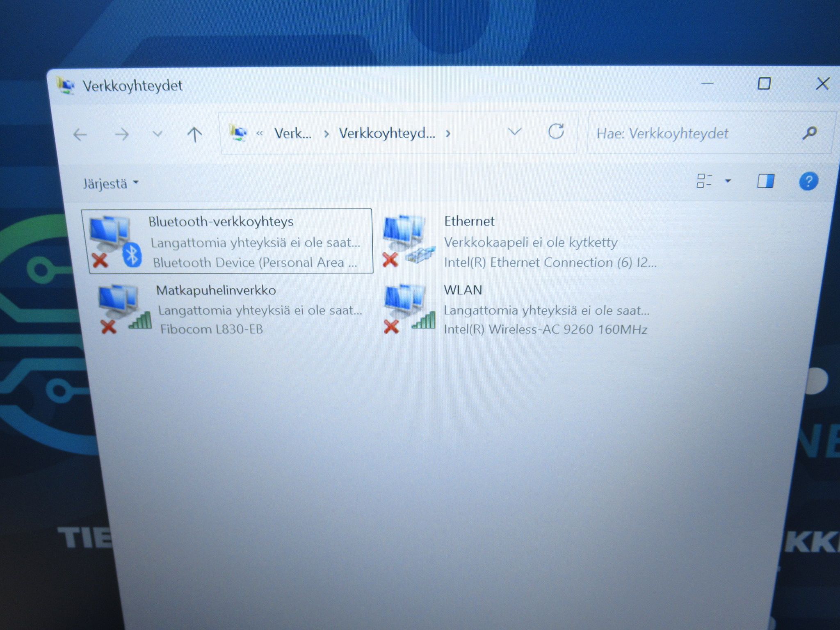Viewport: 840px width, 630px height.
Task: Select the Bluetooth-verkkoyhteys adapter icon
Action: click(116, 242)
